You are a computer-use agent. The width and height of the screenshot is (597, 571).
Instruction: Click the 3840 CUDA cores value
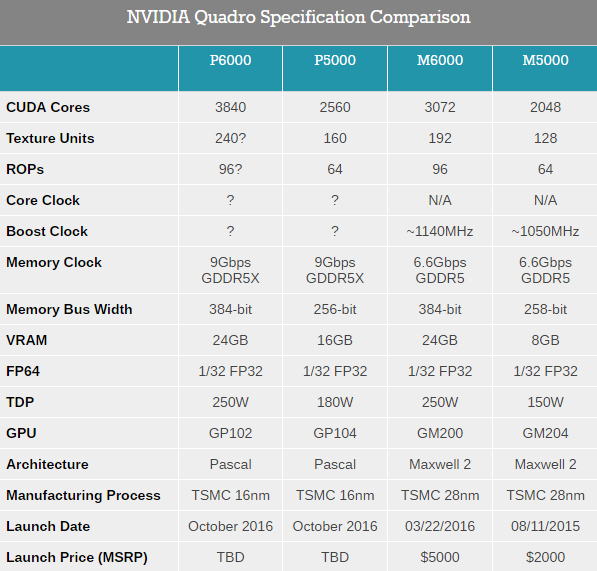tap(230, 107)
